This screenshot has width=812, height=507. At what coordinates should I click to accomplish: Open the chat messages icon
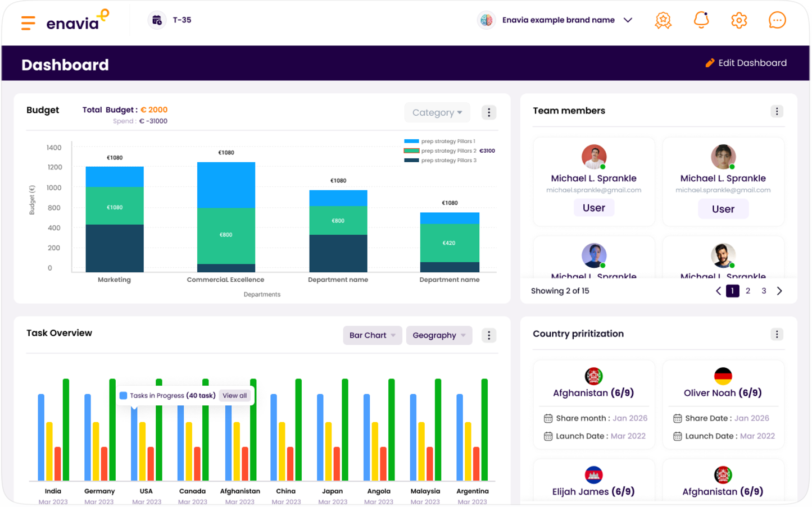777,20
